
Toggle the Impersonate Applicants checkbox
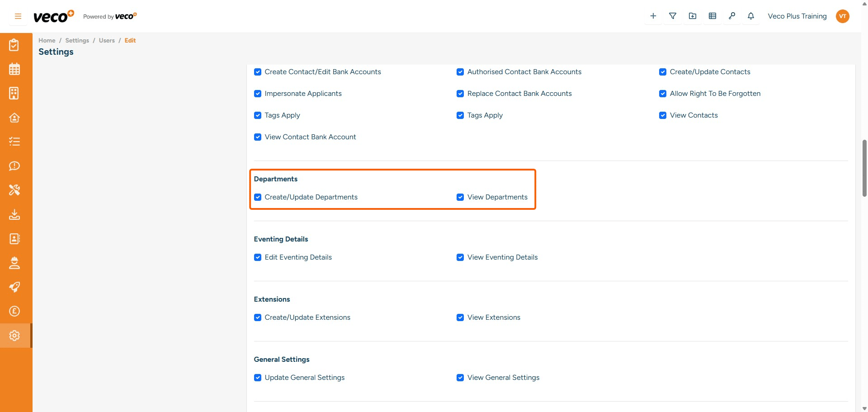click(258, 94)
